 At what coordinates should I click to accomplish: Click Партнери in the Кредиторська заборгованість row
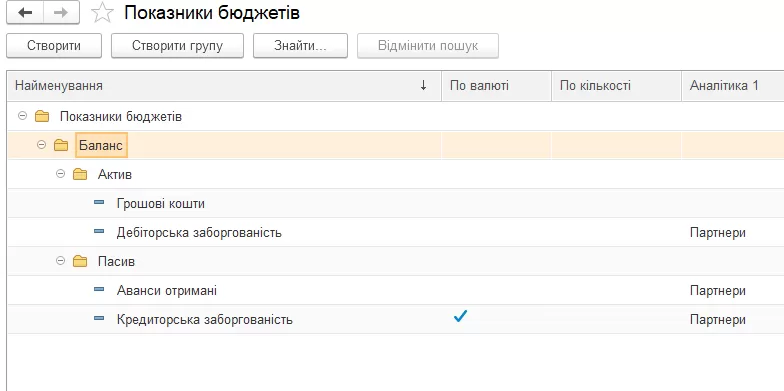point(718,320)
